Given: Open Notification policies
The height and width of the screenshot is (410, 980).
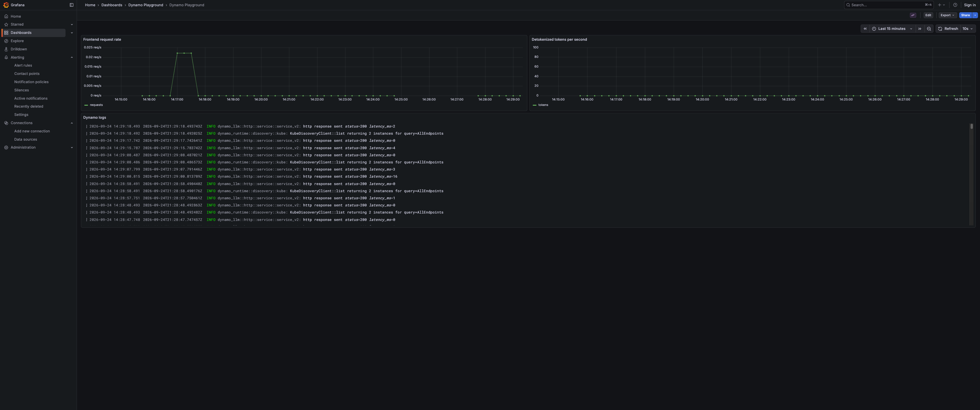Looking at the screenshot, I should [31, 82].
